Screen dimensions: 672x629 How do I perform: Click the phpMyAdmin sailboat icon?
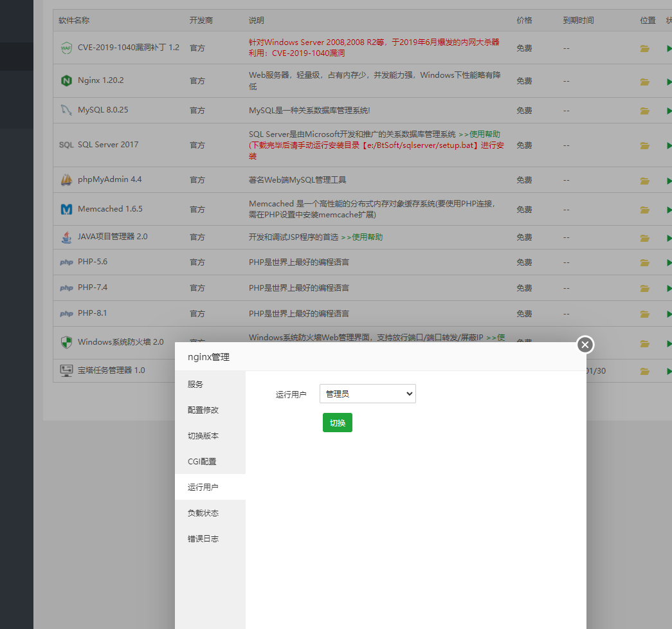66,179
